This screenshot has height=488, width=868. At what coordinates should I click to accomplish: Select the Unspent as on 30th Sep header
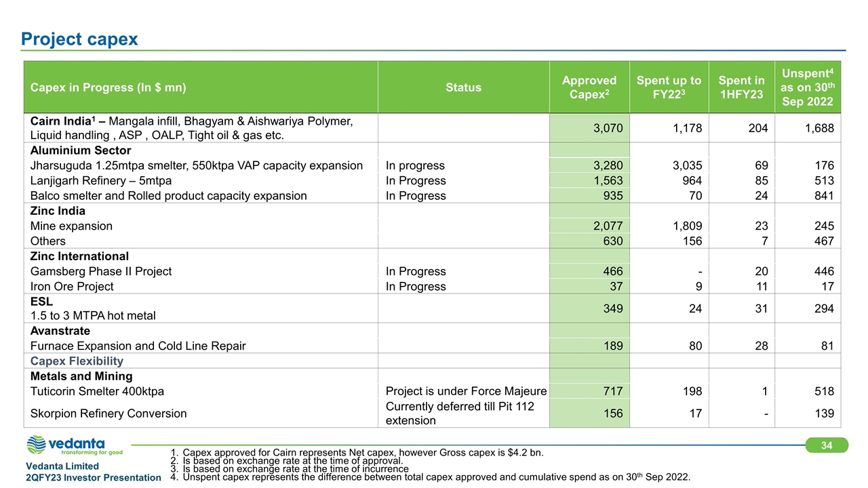click(x=807, y=87)
